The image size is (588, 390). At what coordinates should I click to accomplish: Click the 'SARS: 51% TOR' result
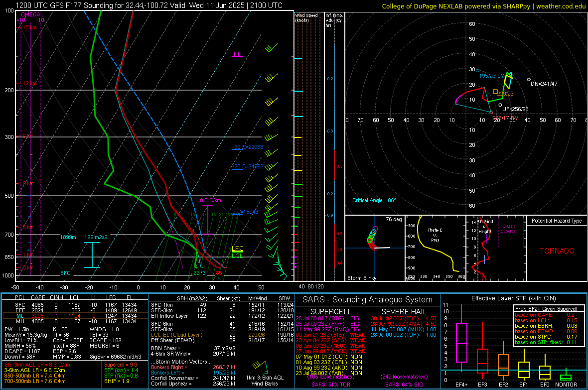[x=330, y=385]
